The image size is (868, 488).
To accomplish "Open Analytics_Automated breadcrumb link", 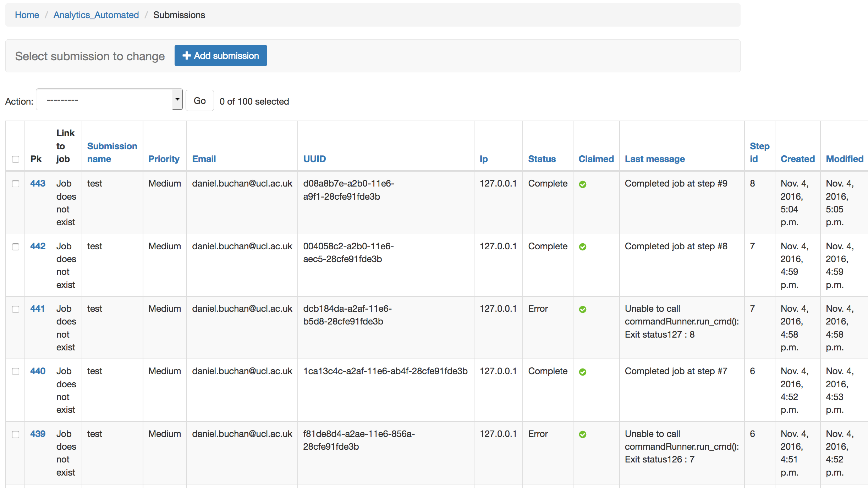I will point(96,15).
